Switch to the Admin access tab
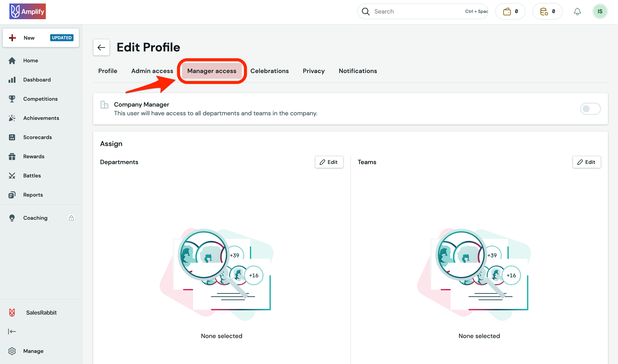618x364 pixels. (152, 71)
